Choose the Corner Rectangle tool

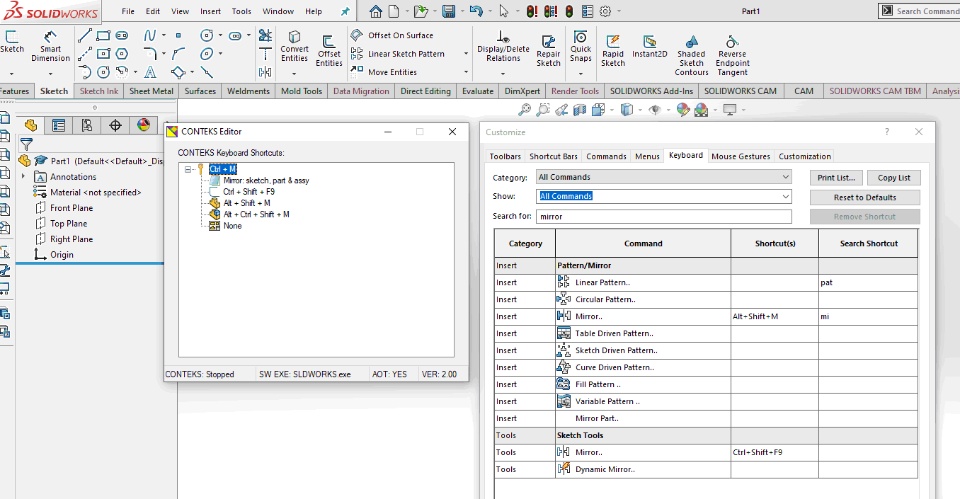click(x=103, y=36)
